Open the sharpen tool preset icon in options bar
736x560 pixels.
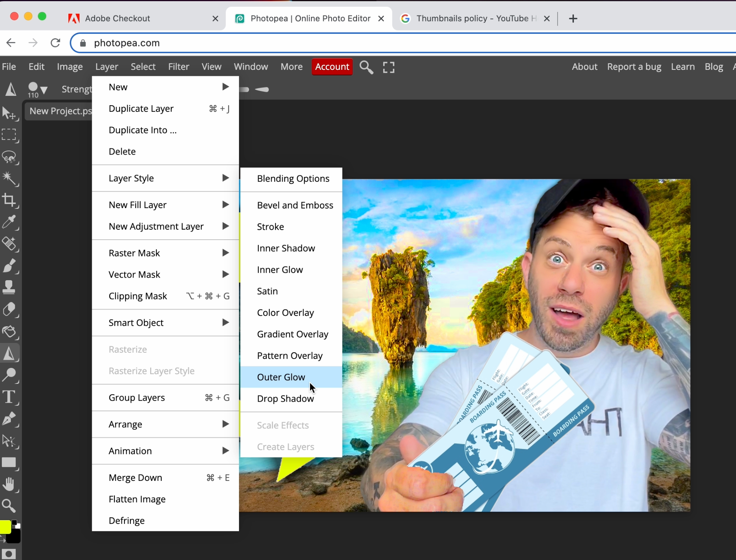tap(11, 89)
